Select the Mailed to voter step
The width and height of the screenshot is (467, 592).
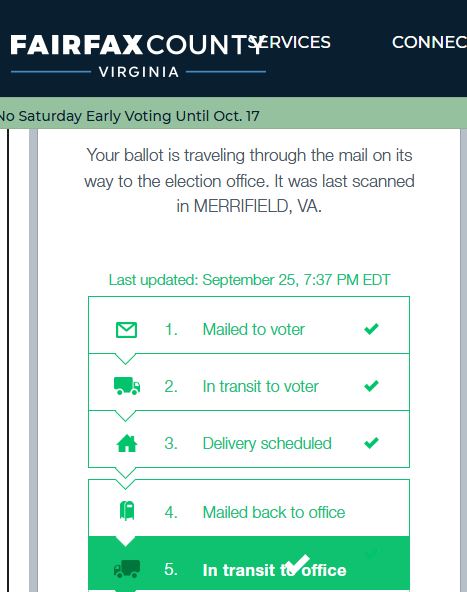(249, 325)
